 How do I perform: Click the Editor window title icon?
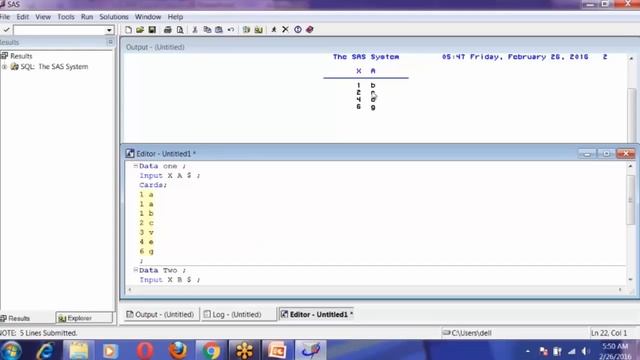(x=130, y=153)
